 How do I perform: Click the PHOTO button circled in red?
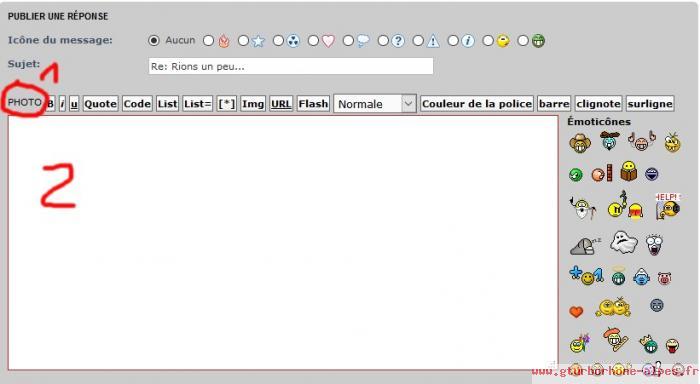(25, 102)
